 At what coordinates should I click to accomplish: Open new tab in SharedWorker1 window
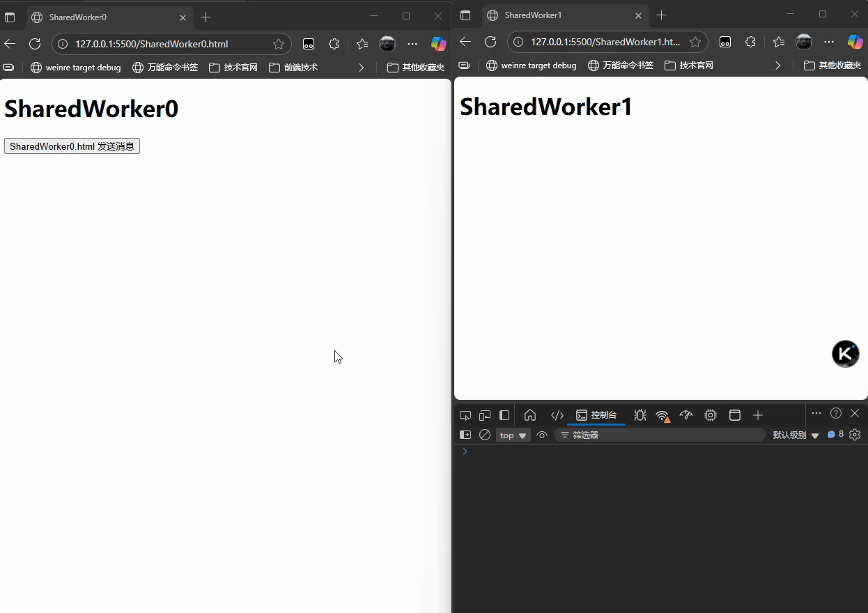pos(661,15)
